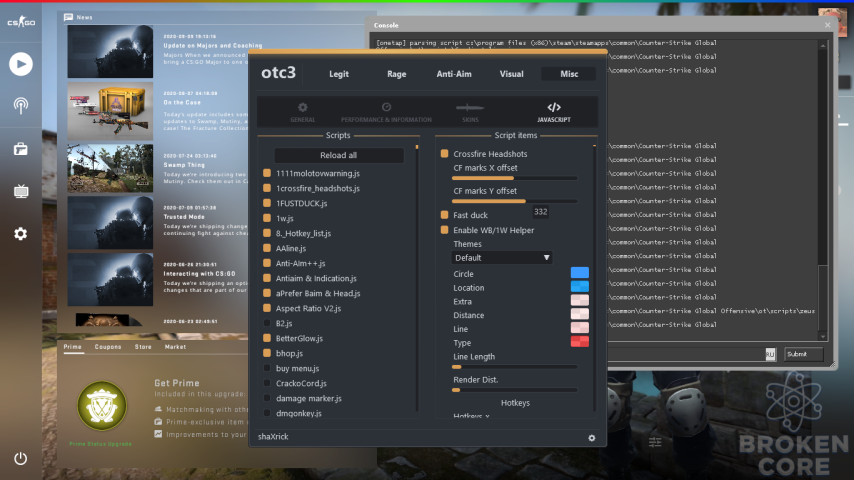Toggle the 8._Hotkey_list.js script
Screen dimensions: 854x480
[x=267, y=233]
